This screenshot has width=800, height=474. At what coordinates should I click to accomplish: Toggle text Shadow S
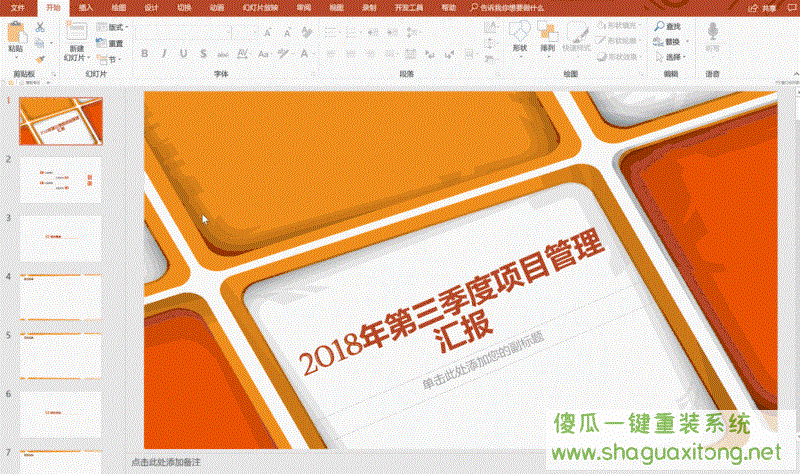point(203,54)
